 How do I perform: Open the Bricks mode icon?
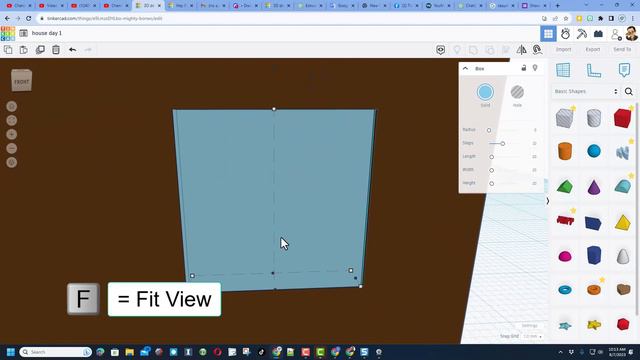pos(598,34)
